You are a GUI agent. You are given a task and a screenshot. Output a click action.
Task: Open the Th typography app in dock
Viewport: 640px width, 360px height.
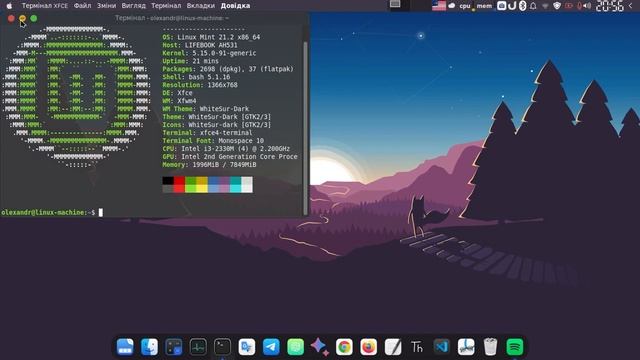(x=417, y=347)
